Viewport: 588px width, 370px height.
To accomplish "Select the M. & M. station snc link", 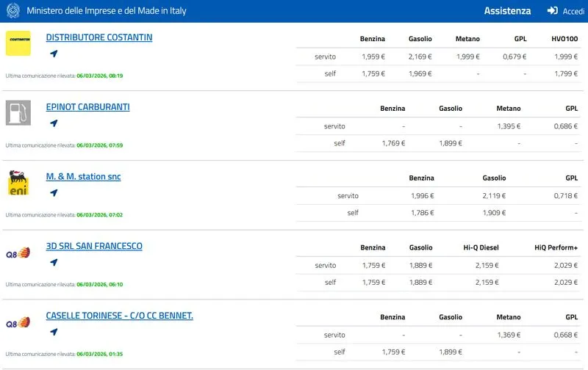I will coord(83,177).
